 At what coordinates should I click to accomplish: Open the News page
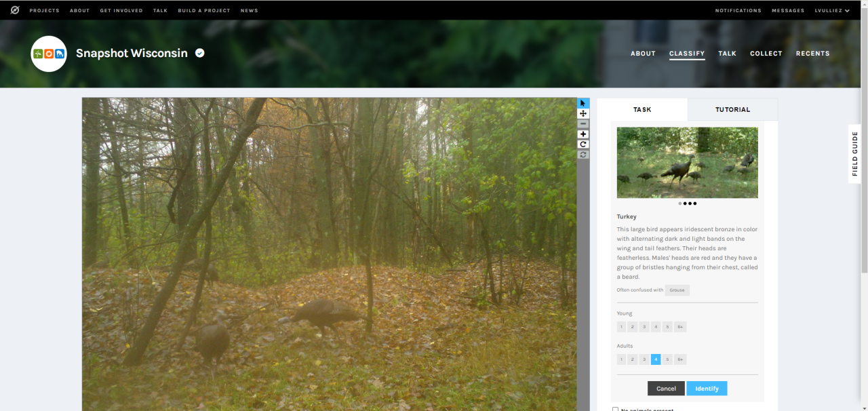tap(249, 11)
